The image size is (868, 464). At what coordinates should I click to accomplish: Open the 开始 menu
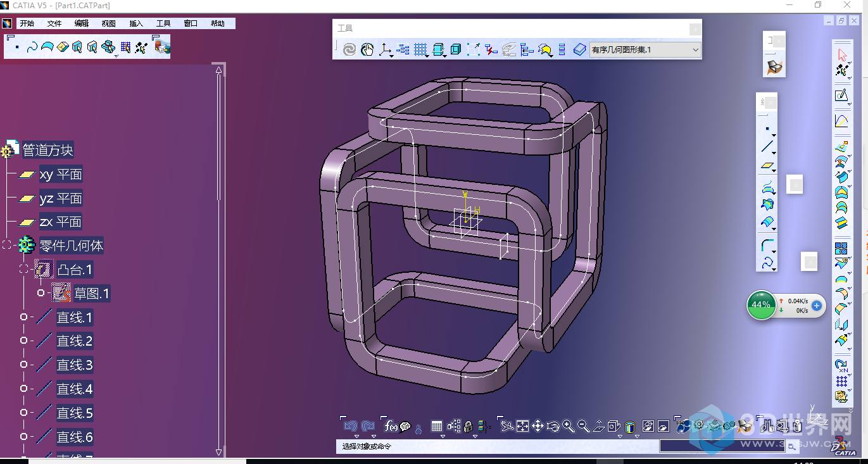pos(27,23)
